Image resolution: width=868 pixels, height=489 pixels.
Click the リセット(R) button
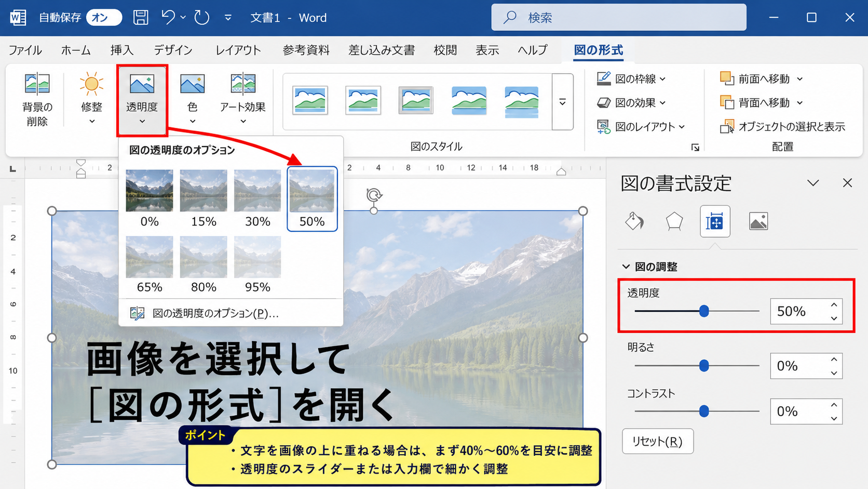pyautogui.click(x=658, y=441)
